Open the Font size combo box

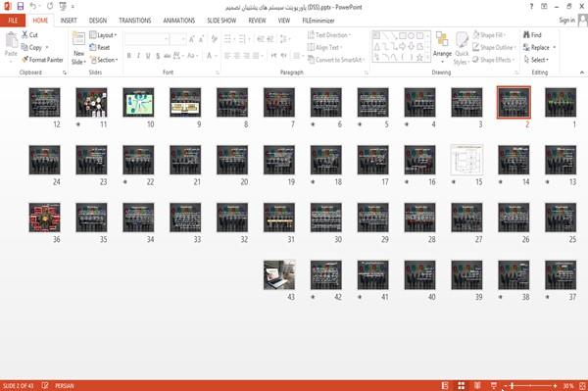(x=177, y=39)
